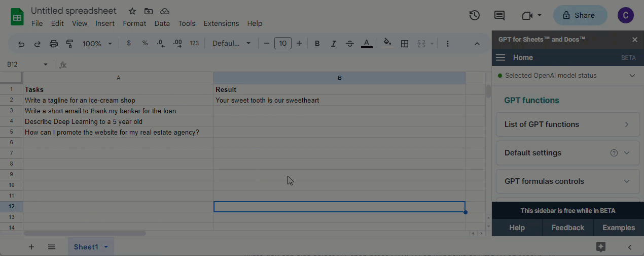Format as percent
The width and height of the screenshot is (644, 256).
[x=145, y=44]
